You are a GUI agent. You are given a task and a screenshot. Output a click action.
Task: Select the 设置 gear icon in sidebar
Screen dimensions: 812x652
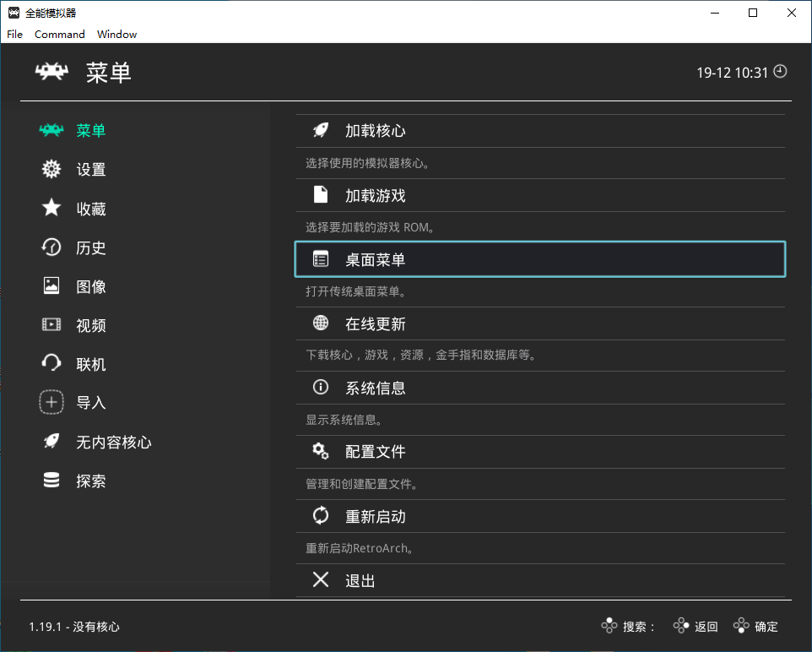click(x=51, y=169)
